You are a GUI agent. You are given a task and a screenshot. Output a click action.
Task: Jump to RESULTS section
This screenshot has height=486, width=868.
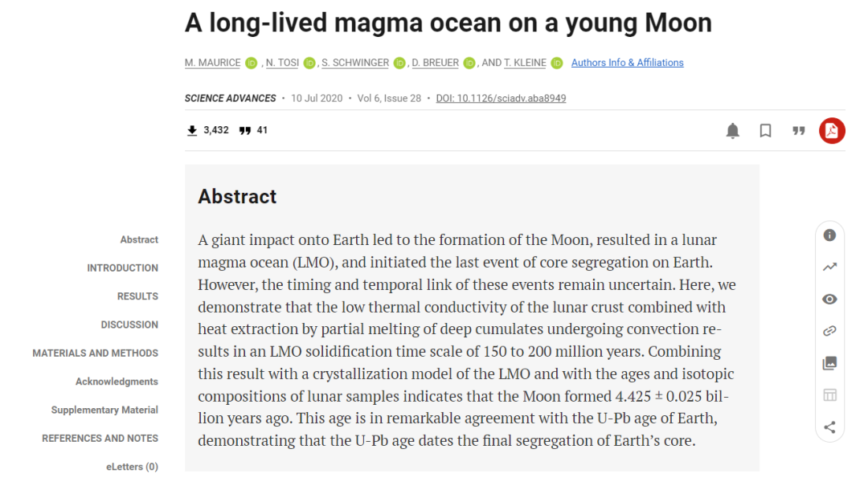pyautogui.click(x=137, y=296)
